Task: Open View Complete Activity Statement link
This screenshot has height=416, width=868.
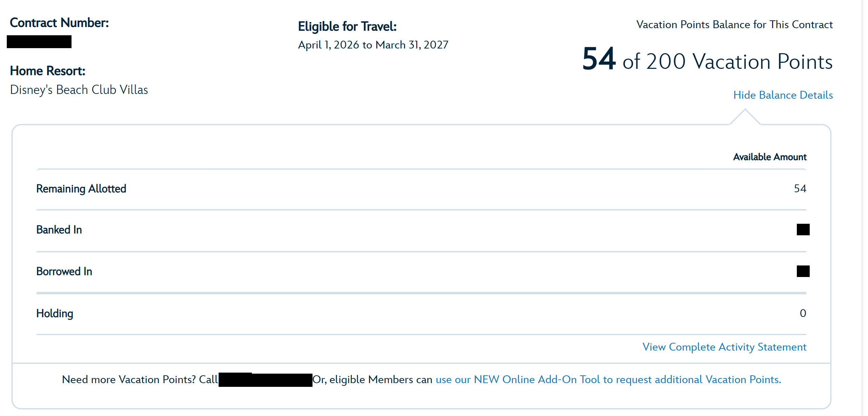Action: pyautogui.click(x=724, y=347)
